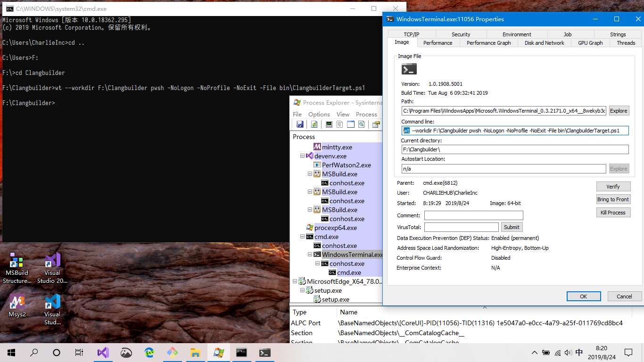This screenshot has width=644, height=362.
Task: Click Explore next to the Path field
Action: [x=619, y=111]
